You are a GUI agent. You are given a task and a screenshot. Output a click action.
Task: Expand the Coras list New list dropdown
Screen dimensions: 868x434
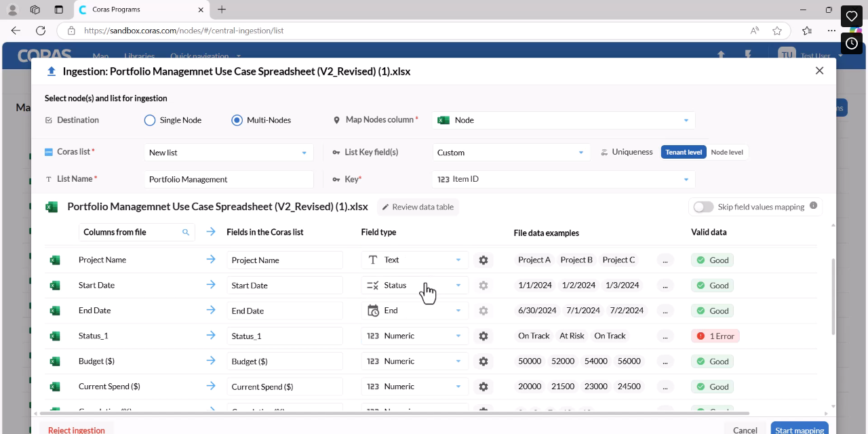coord(229,153)
